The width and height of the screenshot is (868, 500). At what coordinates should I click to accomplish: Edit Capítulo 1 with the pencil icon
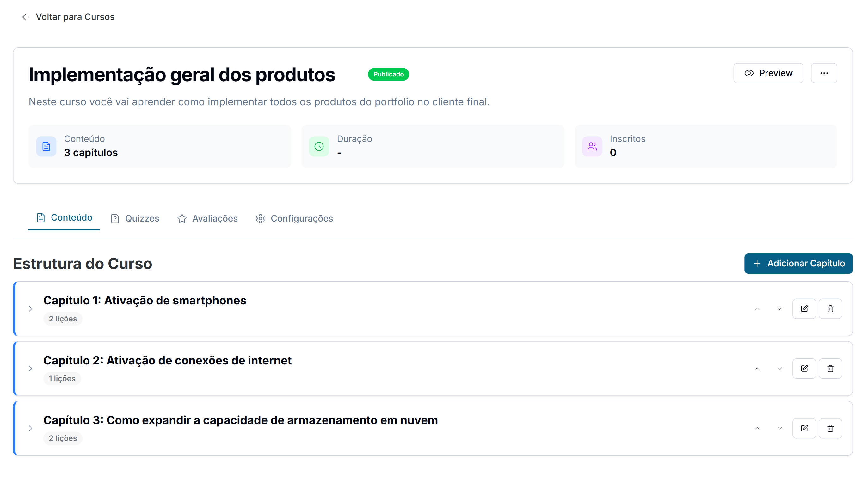(804, 308)
